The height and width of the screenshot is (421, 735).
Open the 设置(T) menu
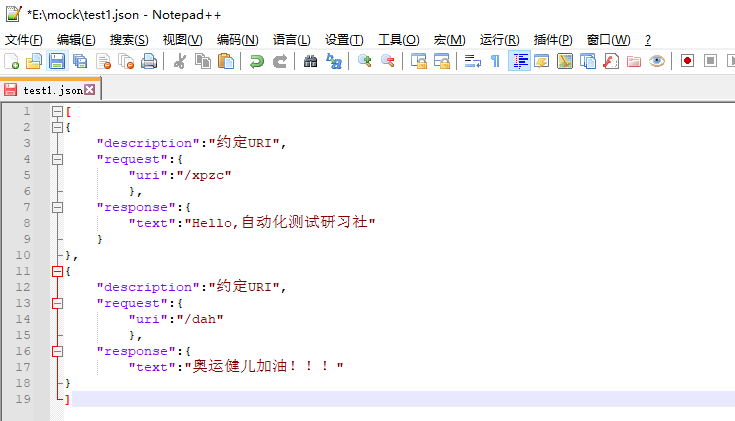(344, 40)
